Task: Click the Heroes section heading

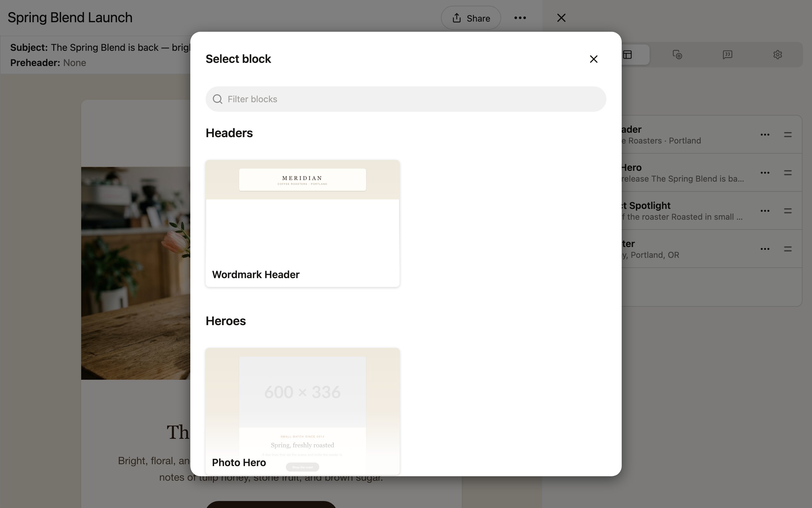Action: 226,321
